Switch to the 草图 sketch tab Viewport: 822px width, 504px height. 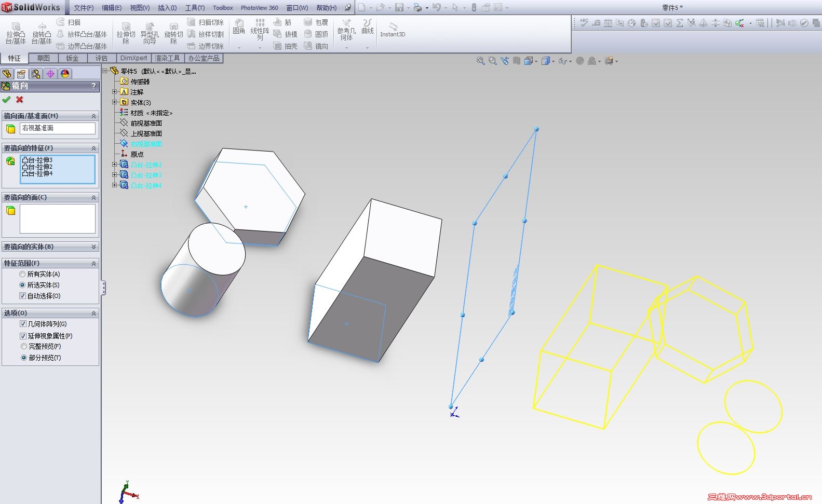click(44, 58)
